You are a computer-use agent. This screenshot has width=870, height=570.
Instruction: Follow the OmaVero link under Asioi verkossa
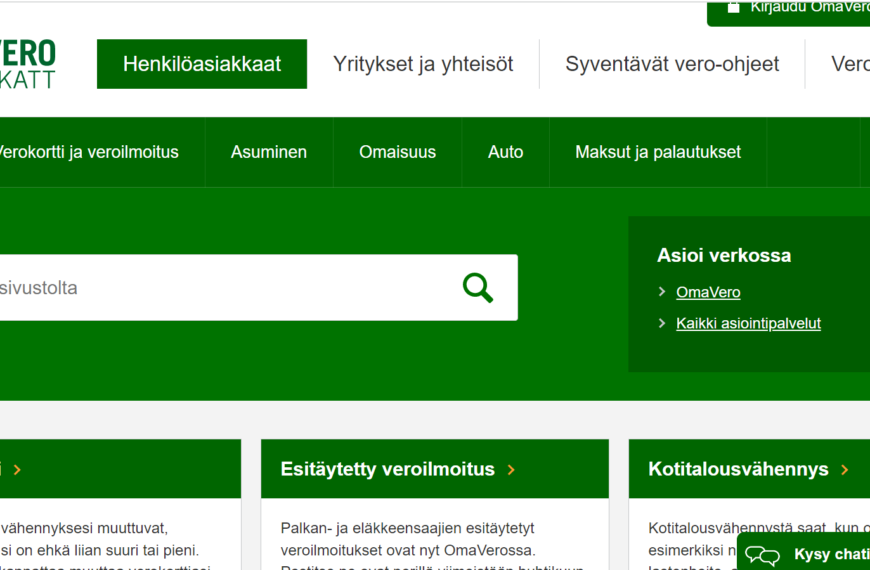point(708,292)
